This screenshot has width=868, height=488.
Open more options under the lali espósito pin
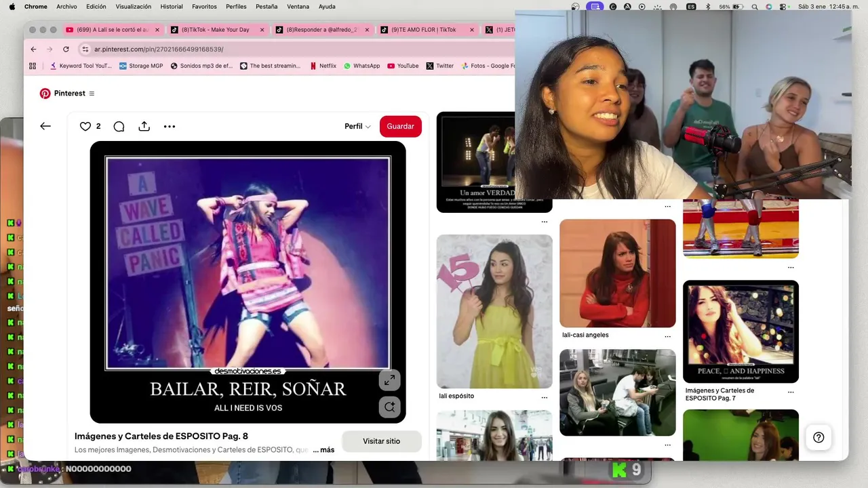[x=544, y=397]
